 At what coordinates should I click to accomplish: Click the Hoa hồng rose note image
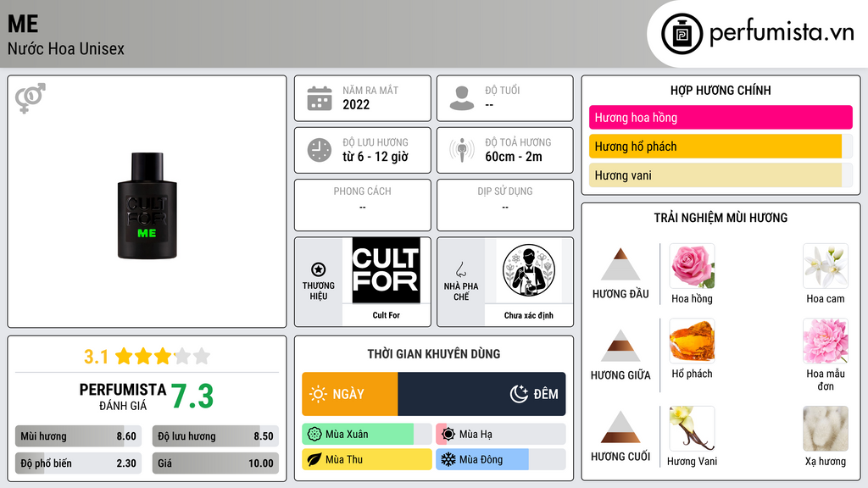pyautogui.click(x=692, y=266)
